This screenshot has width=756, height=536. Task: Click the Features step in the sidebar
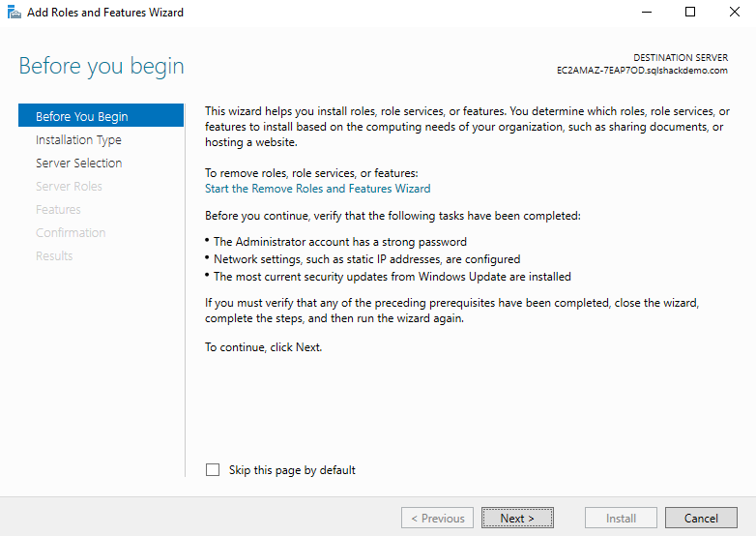coord(58,209)
